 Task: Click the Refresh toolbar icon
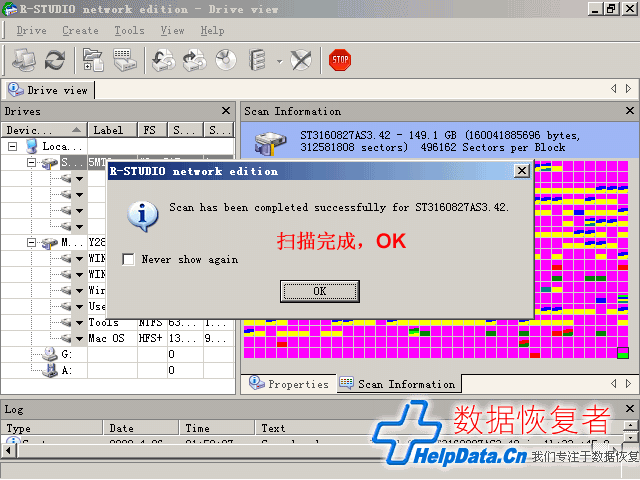[x=54, y=60]
